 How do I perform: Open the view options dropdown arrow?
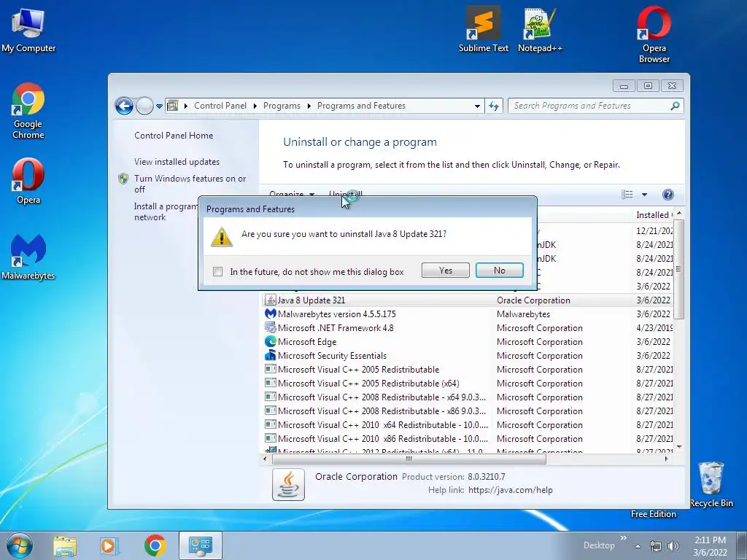pyautogui.click(x=644, y=194)
